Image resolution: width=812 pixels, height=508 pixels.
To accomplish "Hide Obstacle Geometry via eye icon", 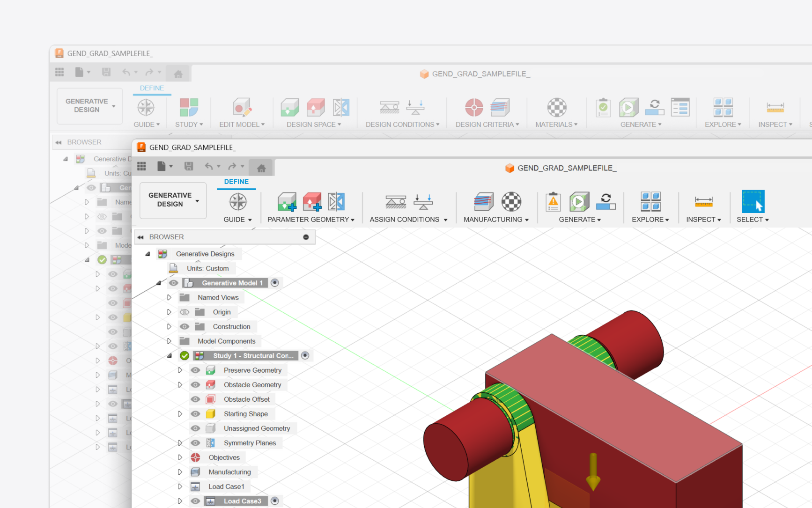I will (x=195, y=384).
